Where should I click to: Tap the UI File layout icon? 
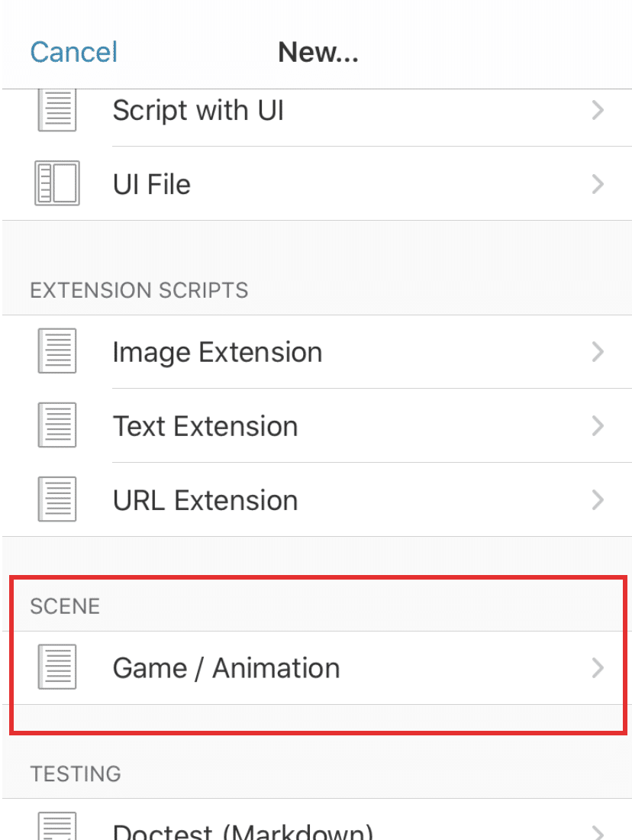tap(56, 183)
